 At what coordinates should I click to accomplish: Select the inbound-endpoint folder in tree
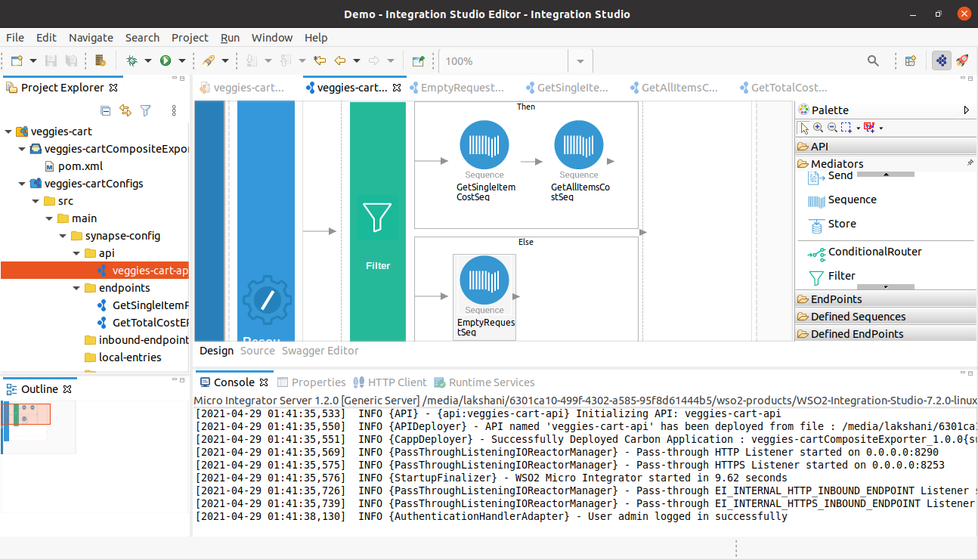(143, 340)
